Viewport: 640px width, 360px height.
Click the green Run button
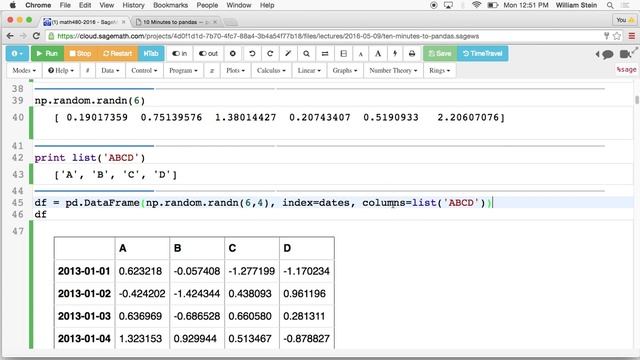point(47,53)
